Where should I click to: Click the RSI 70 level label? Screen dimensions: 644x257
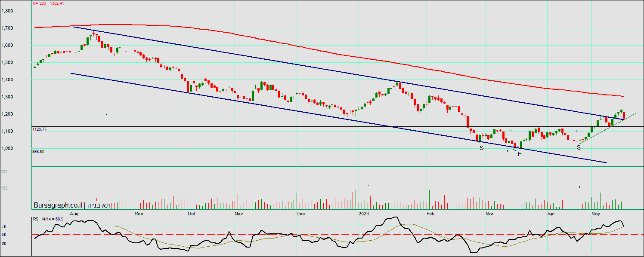3,226
